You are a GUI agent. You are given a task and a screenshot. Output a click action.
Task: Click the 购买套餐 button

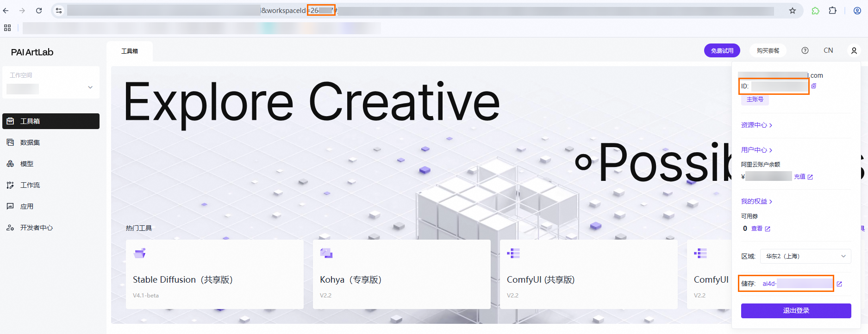click(x=768, y=50)
